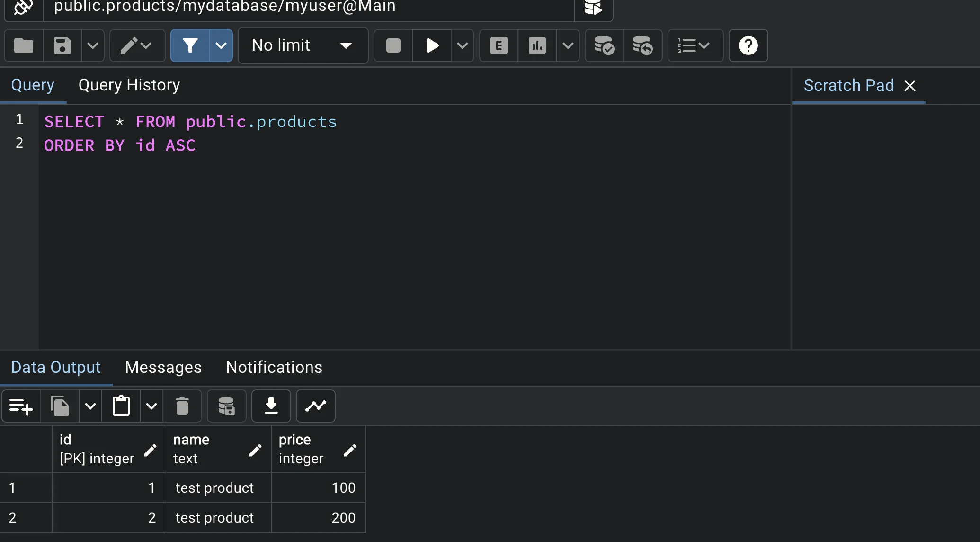Viewport: 980px width, 542px height.
Task: Click the Save data changes icon
Action: (x=227, y=406)
